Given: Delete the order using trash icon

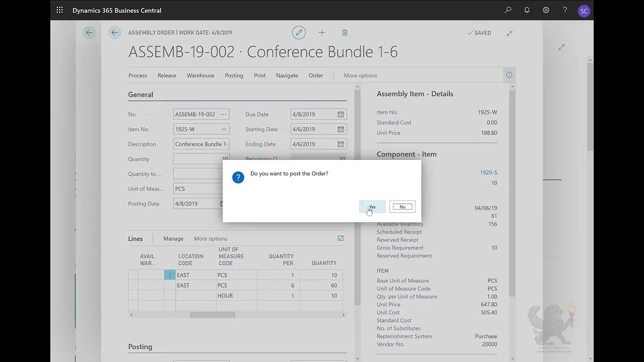Looking at the screenshot, I should pyautogui.click(x=345, y=33).
